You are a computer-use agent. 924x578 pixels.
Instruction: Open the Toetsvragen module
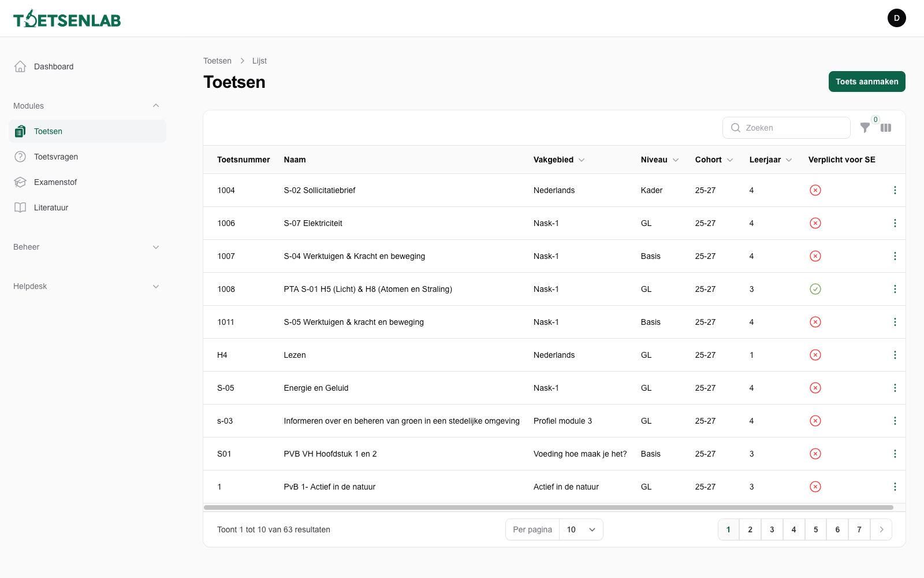[x=55, y=156]
